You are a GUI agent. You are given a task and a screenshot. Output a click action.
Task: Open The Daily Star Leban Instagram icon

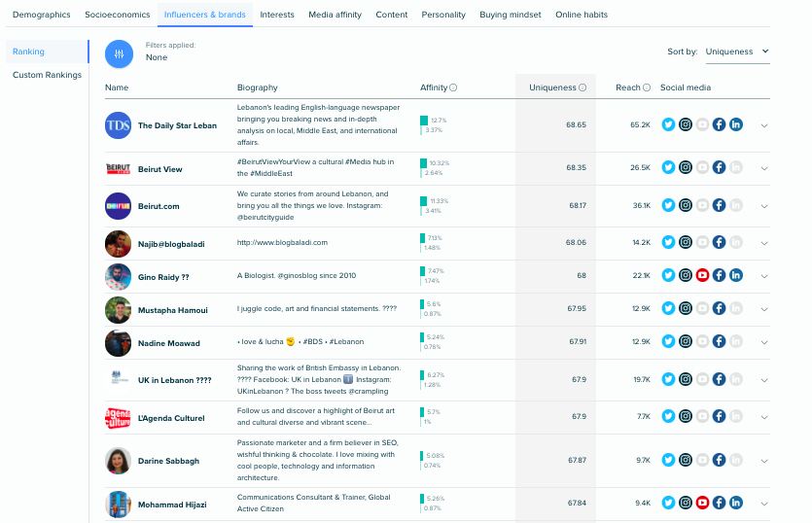pyautogui.click(x=686, y=124)
